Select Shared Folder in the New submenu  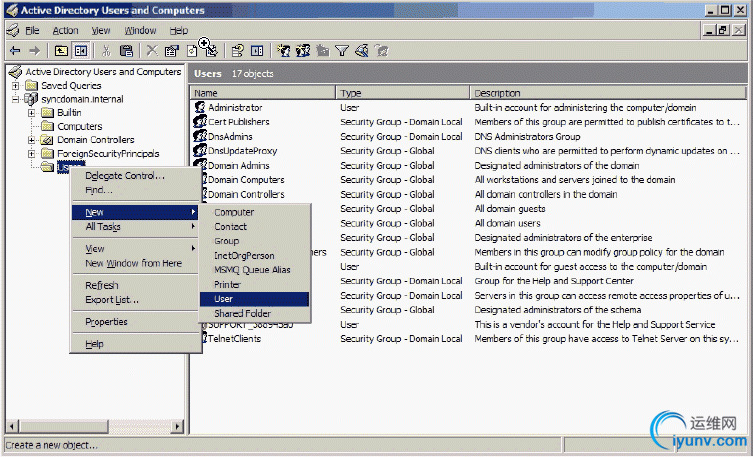(255, 313)
